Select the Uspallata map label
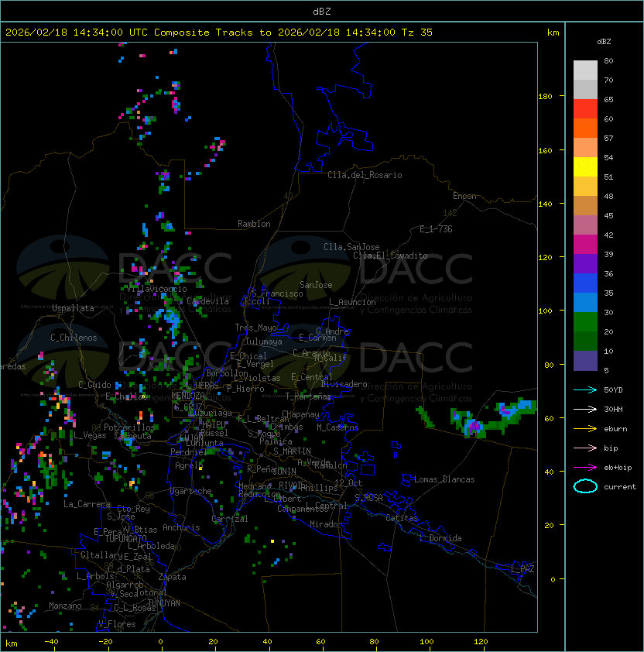Screen dimensions: 644x652 73,308
